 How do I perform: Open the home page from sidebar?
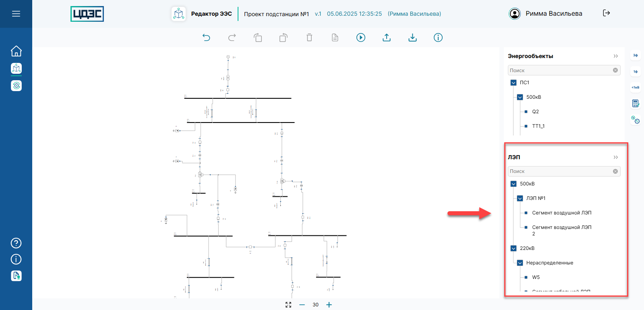coord(16,51)
